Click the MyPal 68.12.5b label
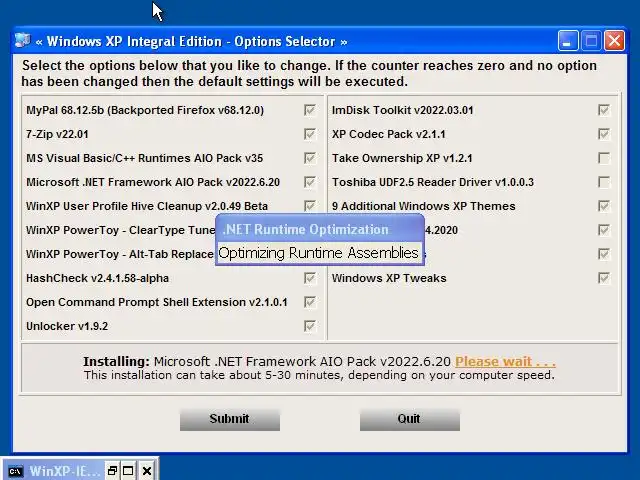Screen dimensions: 640x480 145,110
